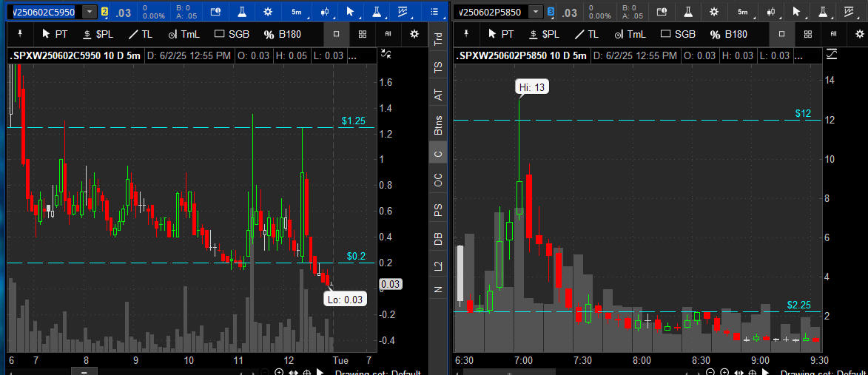Click the blue link number 3 badge
Screen dimensions: 868x375
click(551, 12)
